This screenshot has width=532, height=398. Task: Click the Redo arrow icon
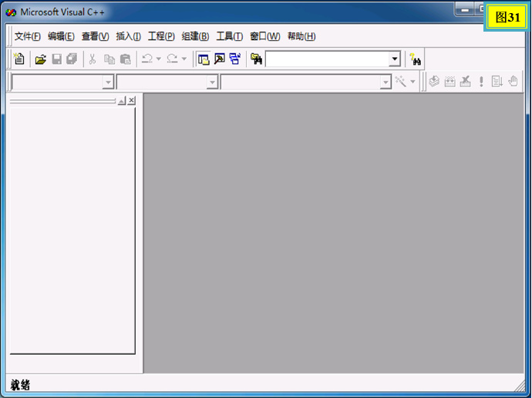point(173,59)
